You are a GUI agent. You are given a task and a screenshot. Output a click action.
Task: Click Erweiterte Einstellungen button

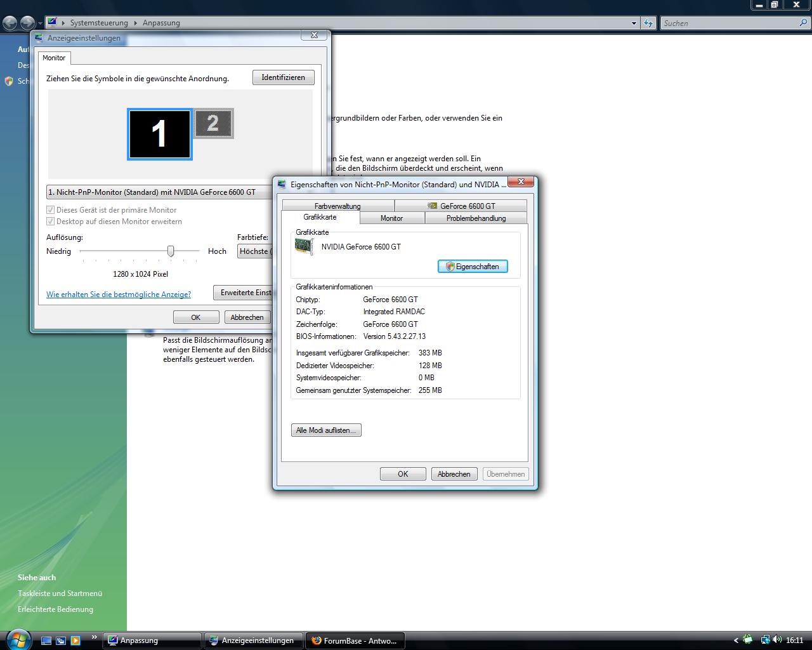point(243,293)
